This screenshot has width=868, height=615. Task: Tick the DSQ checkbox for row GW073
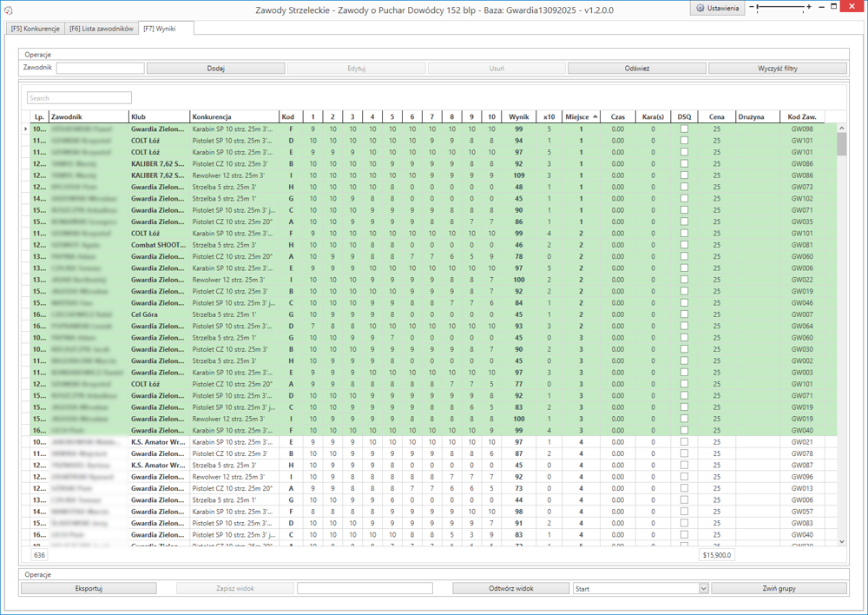684,187
